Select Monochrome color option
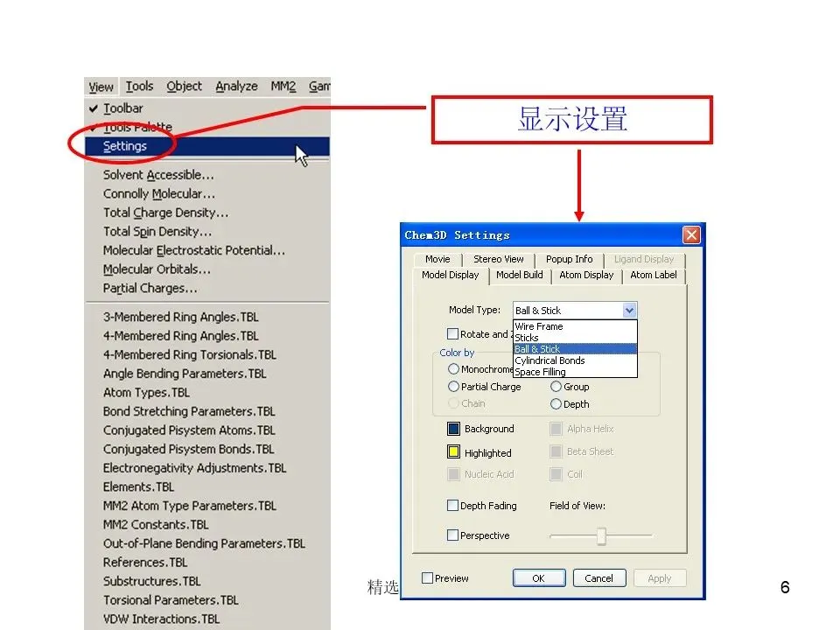Screen dimensions: 840x630 453,369
